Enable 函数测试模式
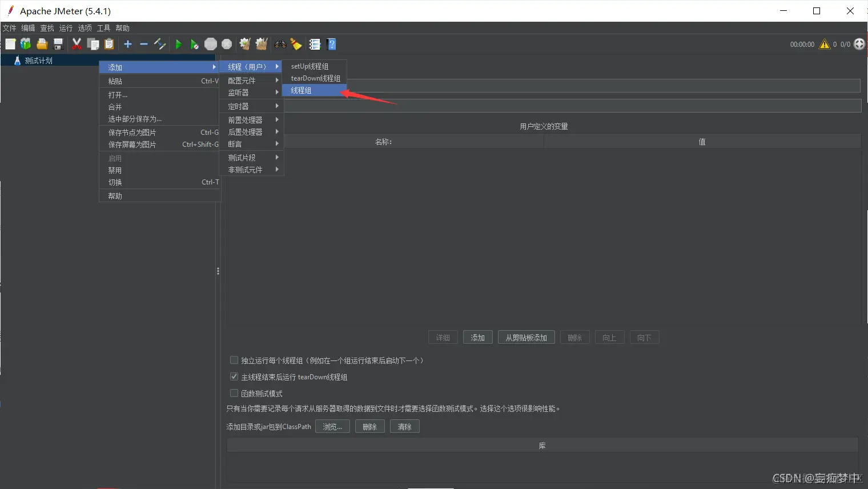Viewport: 868px width, 489px height. point(234,393)
